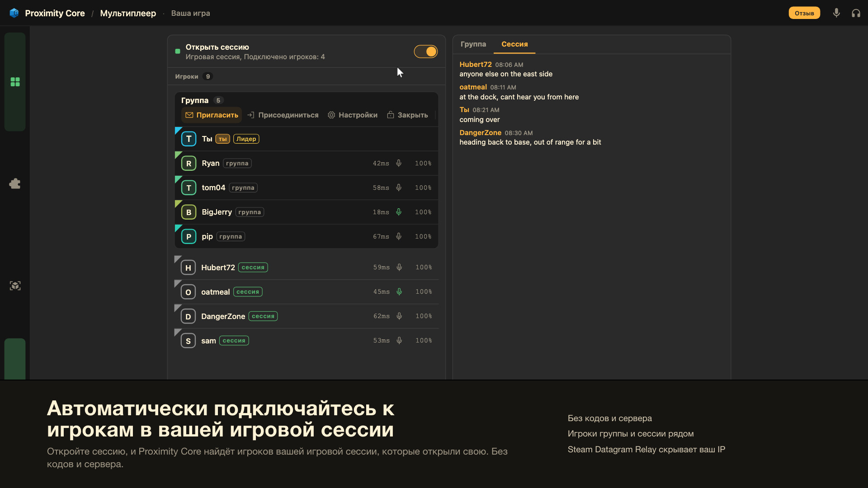Click the T avatar of tom04
This screenshot has height=488, width=868.
pos(189,188)
